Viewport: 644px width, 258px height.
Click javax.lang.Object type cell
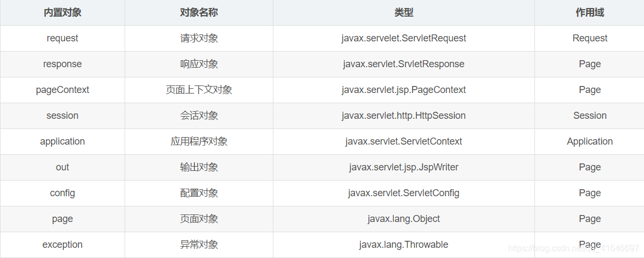pos(404,219)
